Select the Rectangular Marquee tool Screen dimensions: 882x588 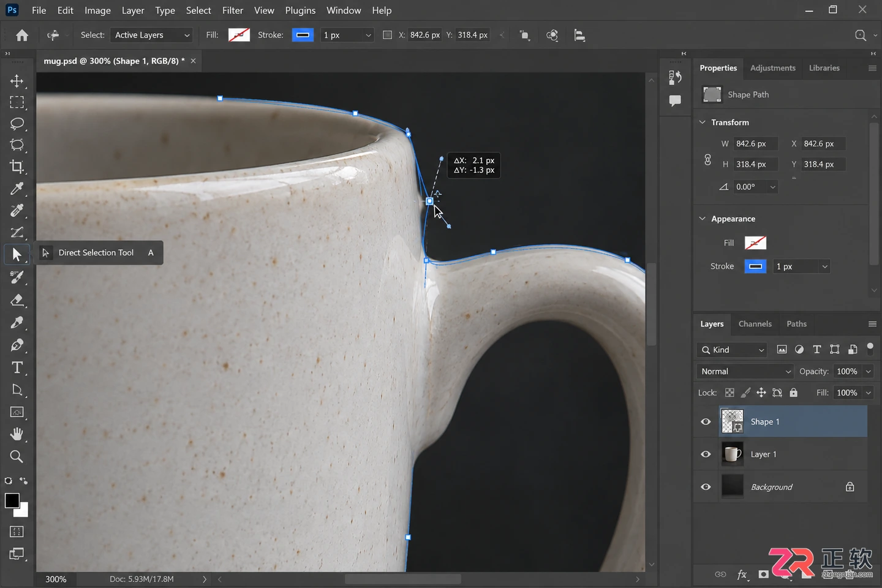(17, 102)
